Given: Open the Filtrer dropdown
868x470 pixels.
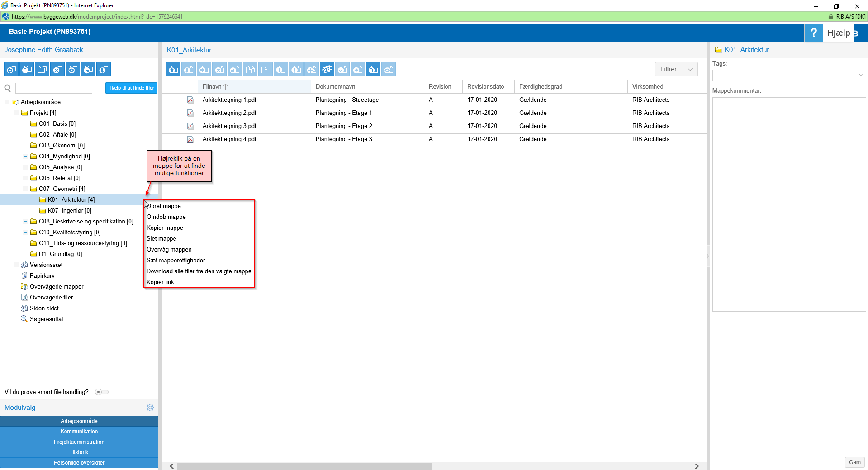Looking at the screenshot, I should tap(676, 69).
